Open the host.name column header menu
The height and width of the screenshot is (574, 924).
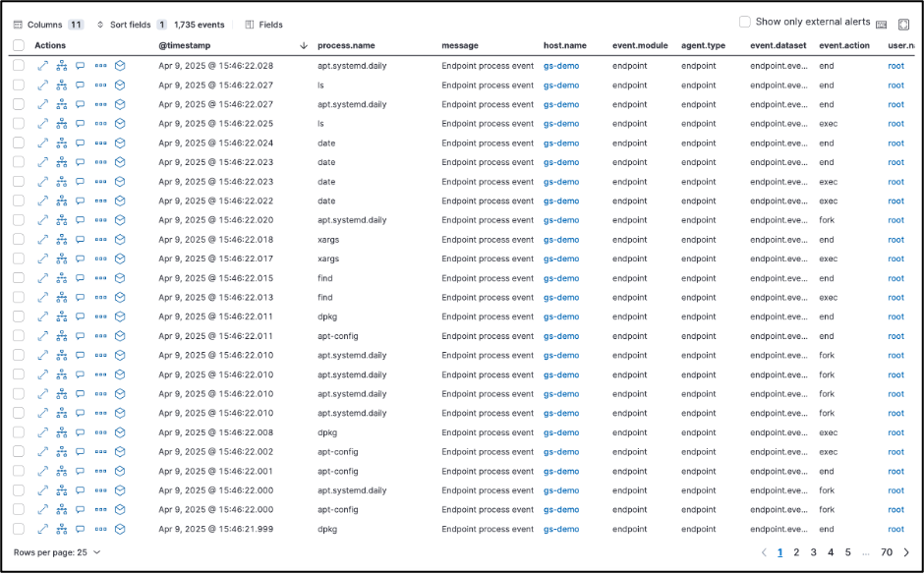[565, 45]
